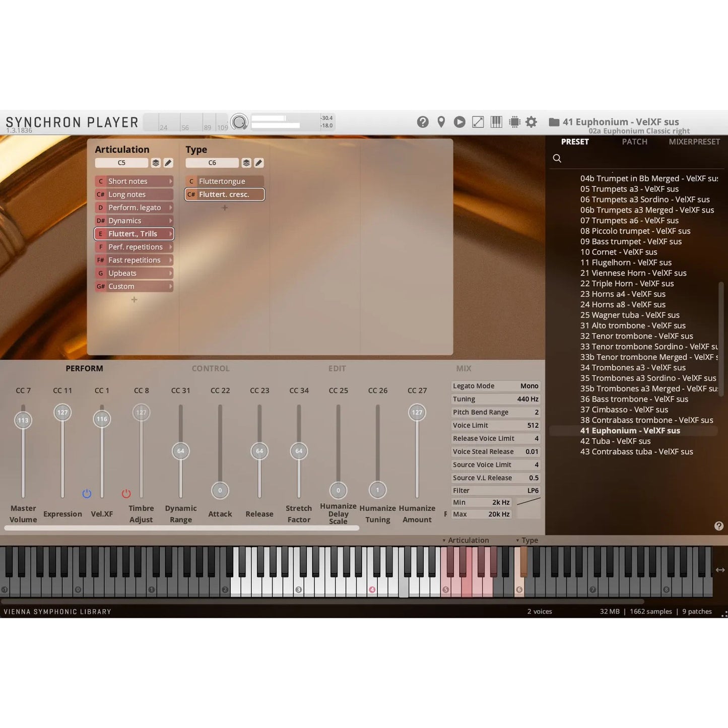
Task: Enable the Vel.XF power toggle
Action: [x=86, y=493]
